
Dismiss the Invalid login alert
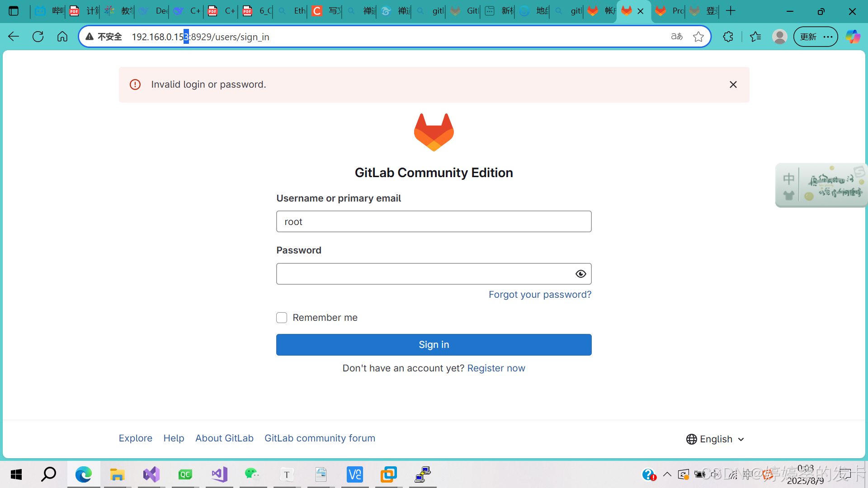733,84
